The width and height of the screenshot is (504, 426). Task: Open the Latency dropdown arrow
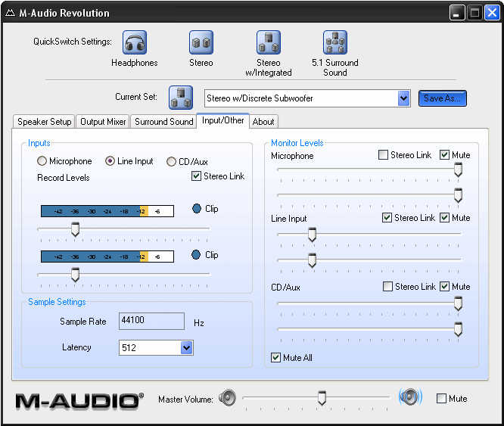tap(186, 347)
